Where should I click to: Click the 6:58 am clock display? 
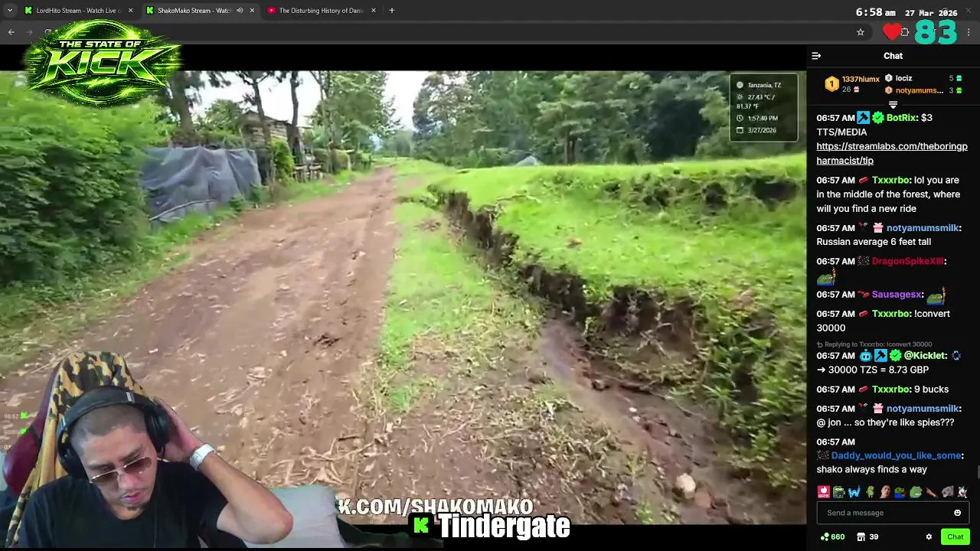coord(875,12)
